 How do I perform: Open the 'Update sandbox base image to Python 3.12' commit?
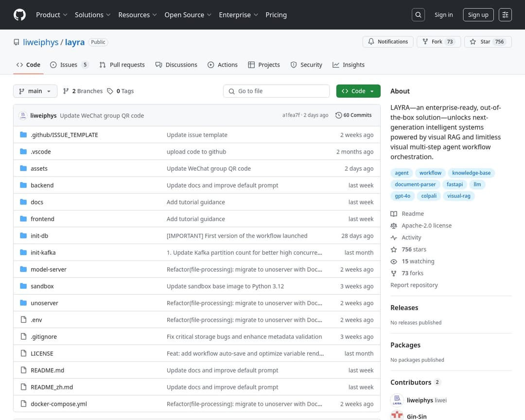click(226, 286)
